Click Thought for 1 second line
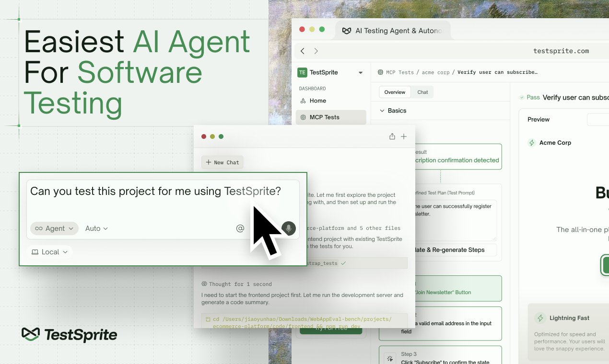The height and width of the screenshot is (364, 609). tap(236, 284)
